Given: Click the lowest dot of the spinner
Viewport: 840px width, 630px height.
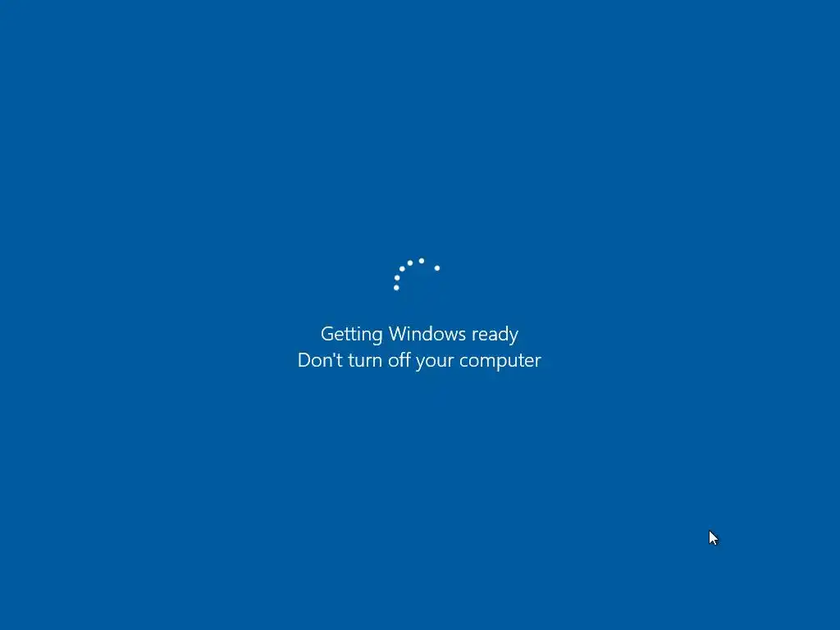Looking at the screenshot, I should coord(396,288).
